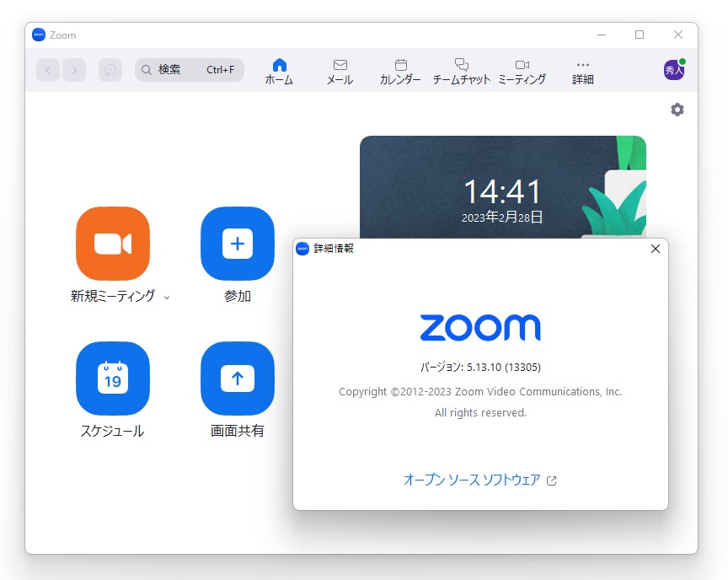Launch 画面共有 (Screen Share)
This screenshot has width=728, height=580.
pos(237,379)
